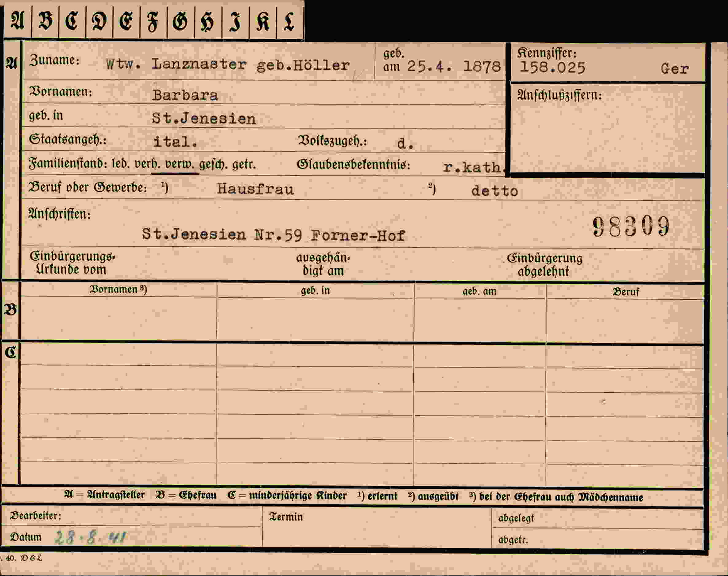Click the index tab letter J
Viewport: 728px width, 576px height.
click(x=235, y=21)
